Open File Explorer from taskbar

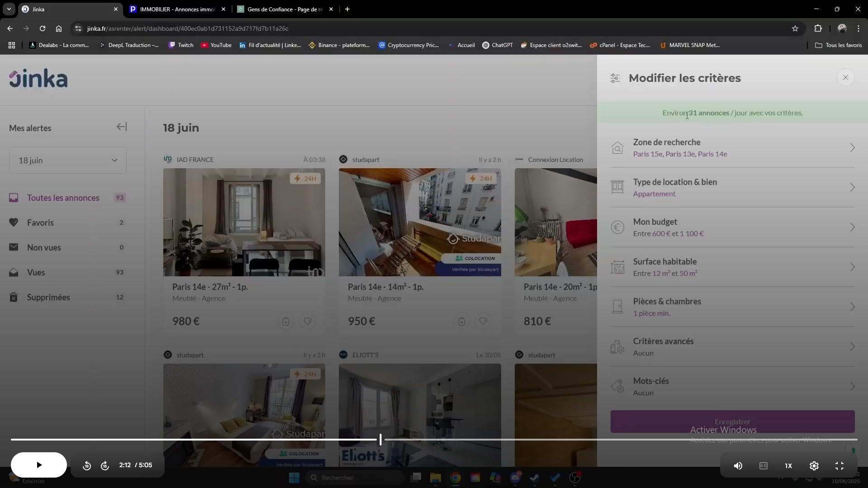click(x=435, y=478)
